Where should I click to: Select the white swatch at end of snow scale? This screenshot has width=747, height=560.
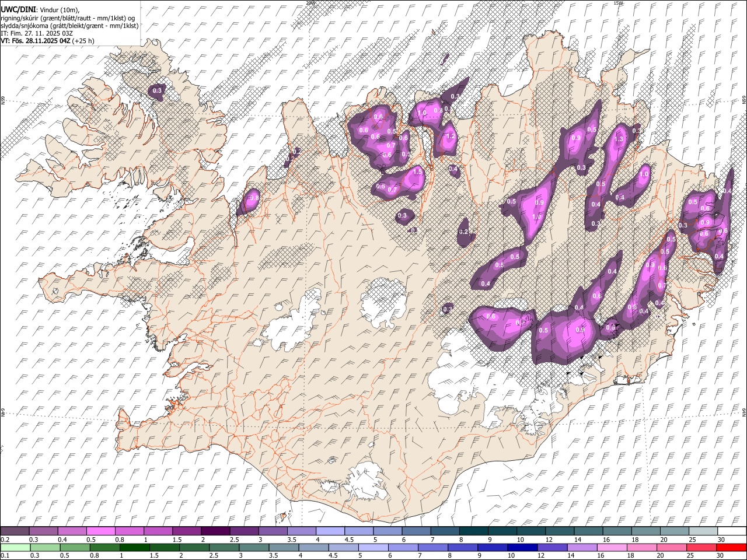click(732, 531)
